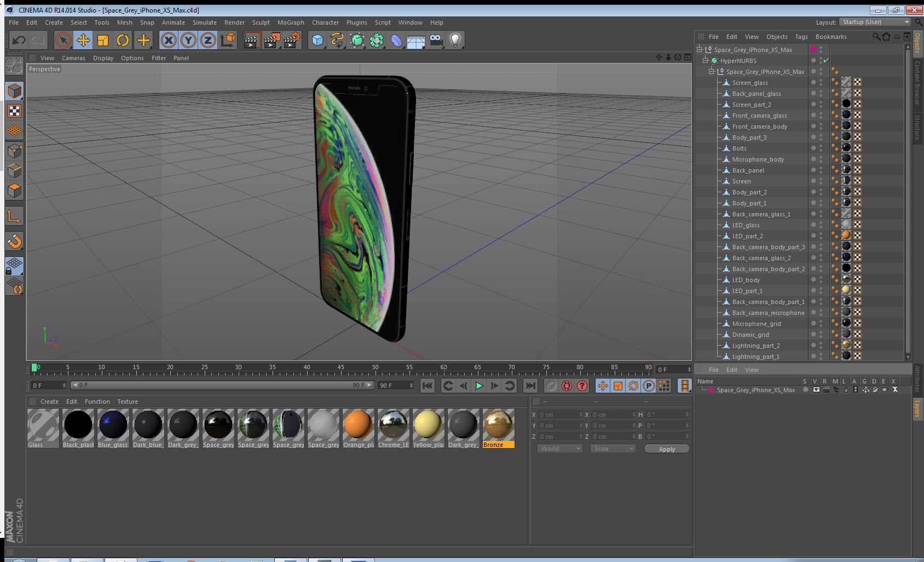Select the Yellow_plastic material swatch
This screenshot has width=924, height=562.
(x=428, y=428)
